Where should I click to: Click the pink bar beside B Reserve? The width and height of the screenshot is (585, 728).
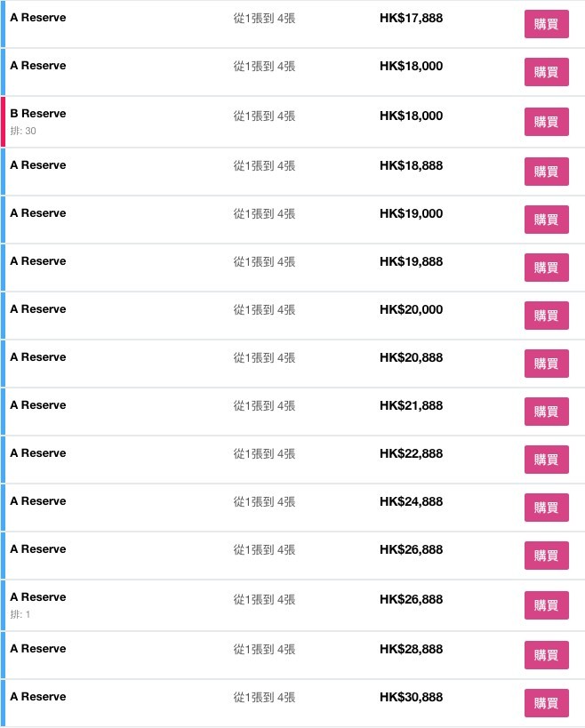click(x=2, y=122)
